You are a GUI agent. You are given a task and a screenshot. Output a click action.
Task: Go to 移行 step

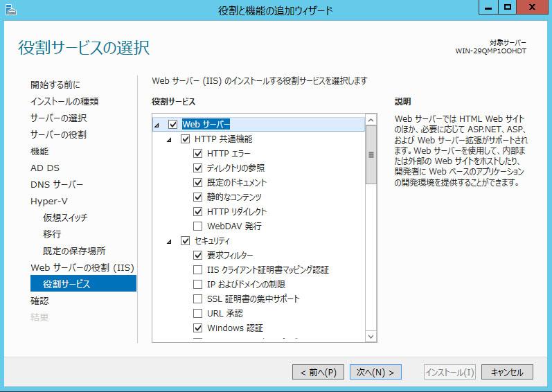pos(52,234)
